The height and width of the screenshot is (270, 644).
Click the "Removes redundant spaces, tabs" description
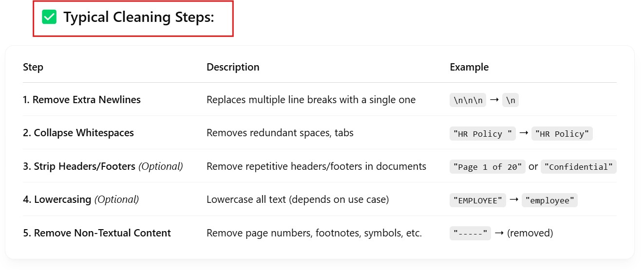pyautogui.click(x=280, y=133)
